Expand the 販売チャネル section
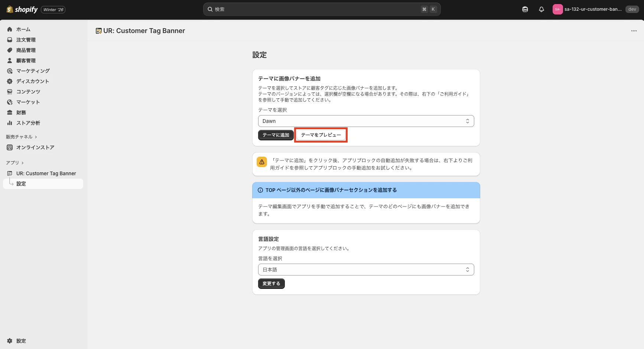Image resolution: width=644 pixels, height=349 pixels. (x=22, y=137)
